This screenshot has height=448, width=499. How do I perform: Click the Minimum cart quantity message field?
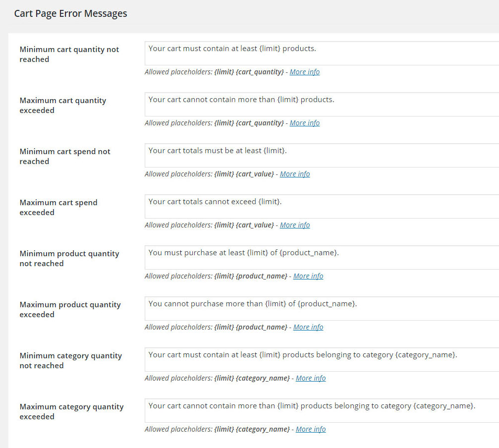pyautogui.click(x=322, y=53)
